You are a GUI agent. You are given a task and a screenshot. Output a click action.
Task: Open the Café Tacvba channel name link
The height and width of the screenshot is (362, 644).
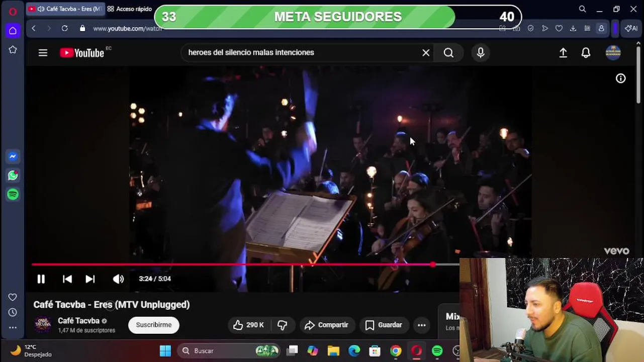click(78, 321)
